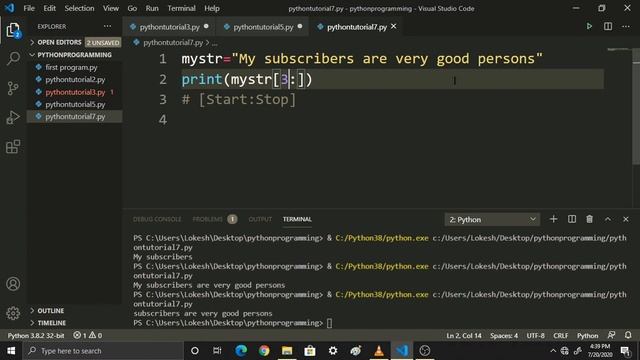The height and width of the screenshot is (360, 640).
Task: Switch to pythontutorial5.py editor tab
Action: (x=263, y=27)
